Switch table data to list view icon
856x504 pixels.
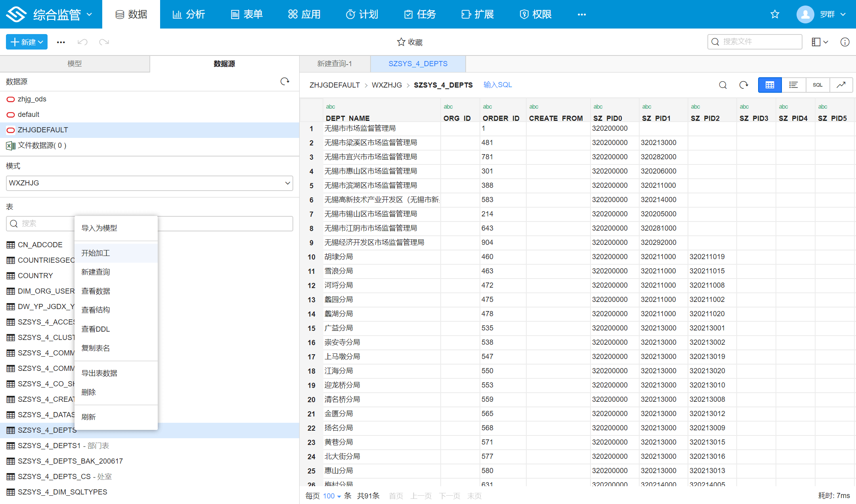tap(794, 85)
